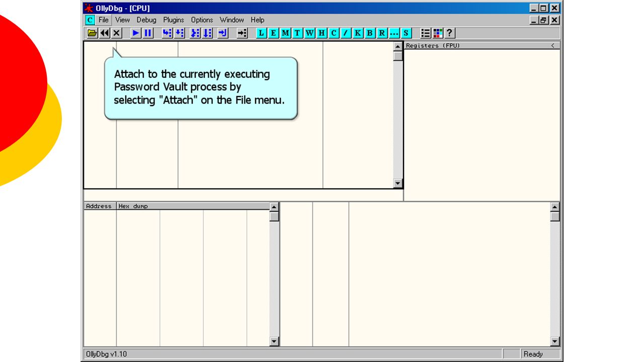Image resolution: width=644 pixels, height=362 pixels.
Task: Click the cyan C toolbar button
Action: (x=334, y=33)
